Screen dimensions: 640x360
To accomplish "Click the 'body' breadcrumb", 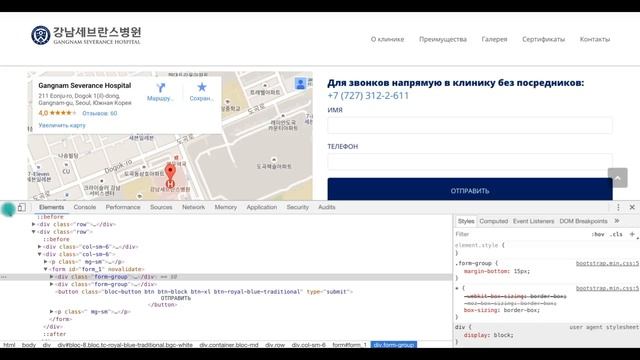I will click(x=29, y=345).
